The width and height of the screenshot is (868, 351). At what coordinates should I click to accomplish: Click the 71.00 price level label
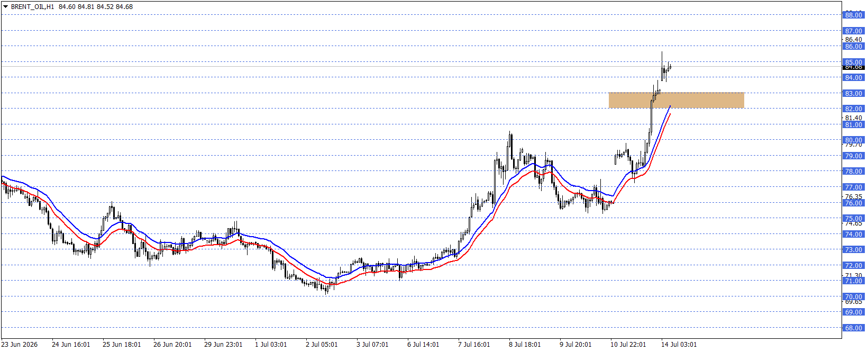click(x=853, y=281)
